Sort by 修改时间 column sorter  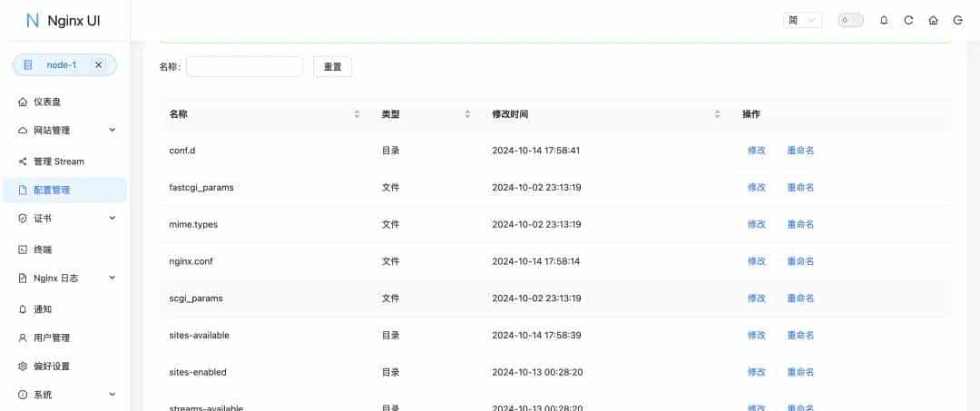(x=718, y=114)
